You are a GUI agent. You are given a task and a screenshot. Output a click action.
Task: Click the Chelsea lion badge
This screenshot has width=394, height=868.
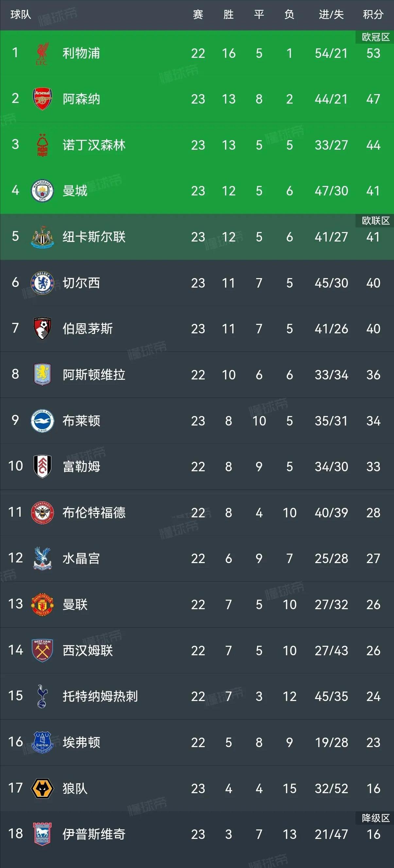(x=42, y=283)
